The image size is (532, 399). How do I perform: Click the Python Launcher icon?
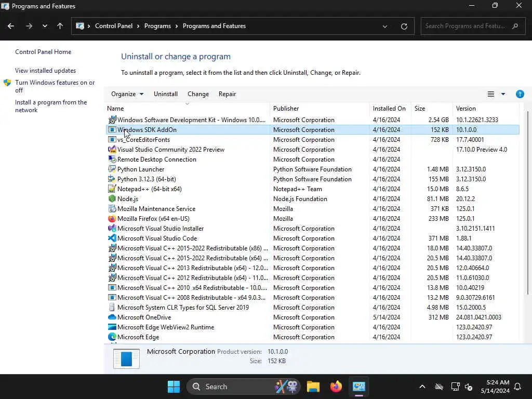click(x=112, y=169)
